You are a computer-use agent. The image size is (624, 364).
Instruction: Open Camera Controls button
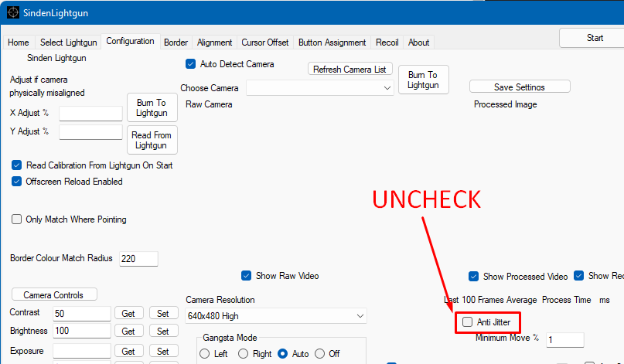[54, 294]
